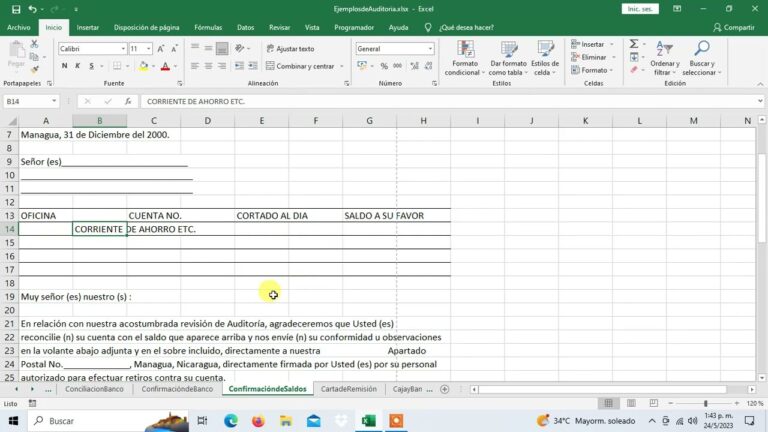Viewport: 768px width, 432px height.
Task: Align cell text to the left
Action: [x=194, y=66]
